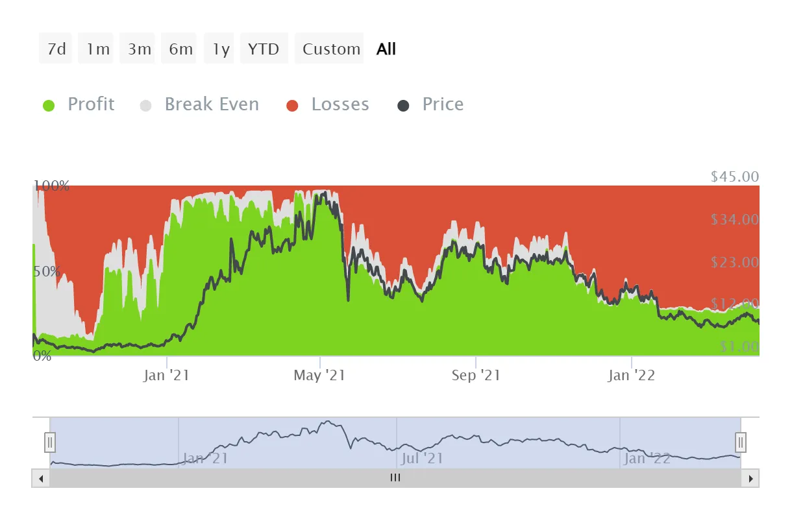Click the gray Break Even dot icon

tap(145, 104)
